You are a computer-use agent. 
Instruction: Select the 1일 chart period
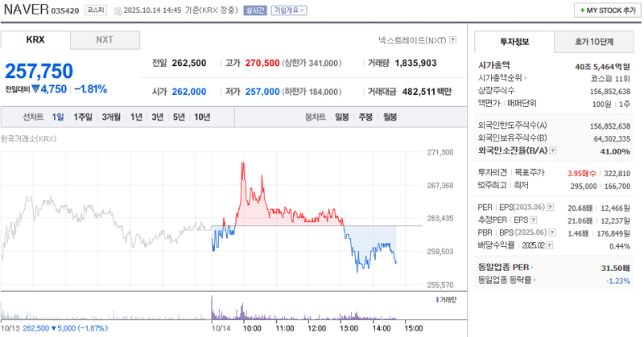[x=58, y=117]
